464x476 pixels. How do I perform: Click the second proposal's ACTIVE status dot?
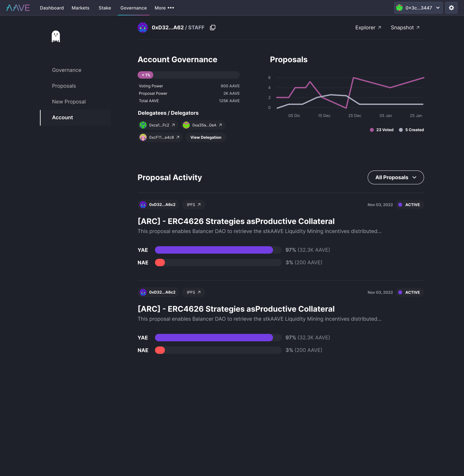point(400,292)
